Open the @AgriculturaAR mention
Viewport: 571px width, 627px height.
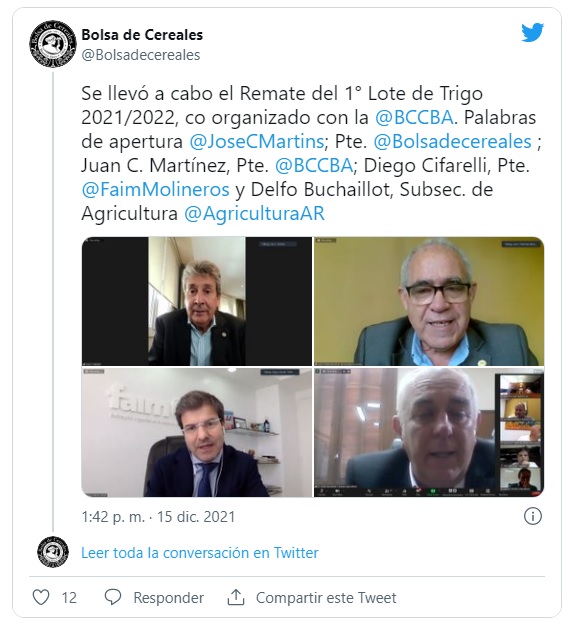[x=254, y=214]
